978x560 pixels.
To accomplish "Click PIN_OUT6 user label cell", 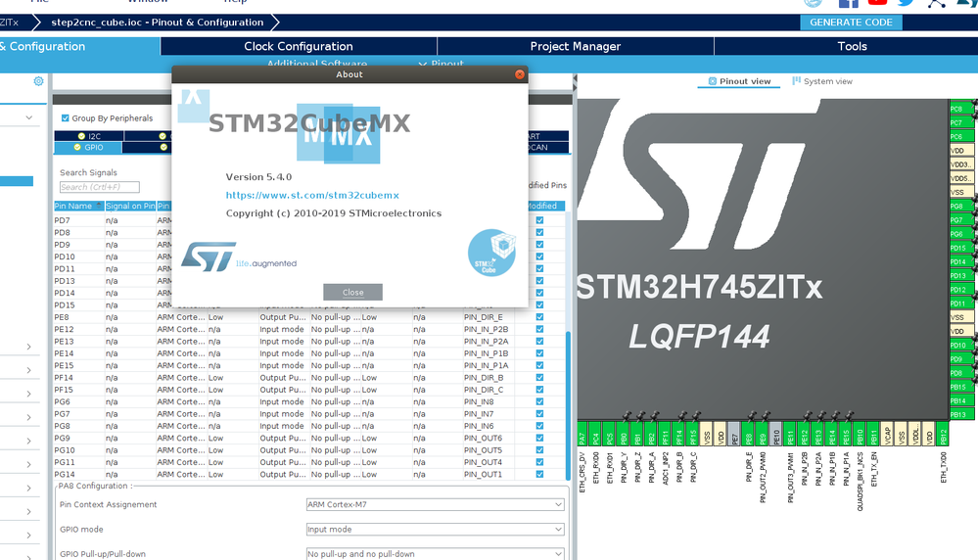I will coord(489,438).
